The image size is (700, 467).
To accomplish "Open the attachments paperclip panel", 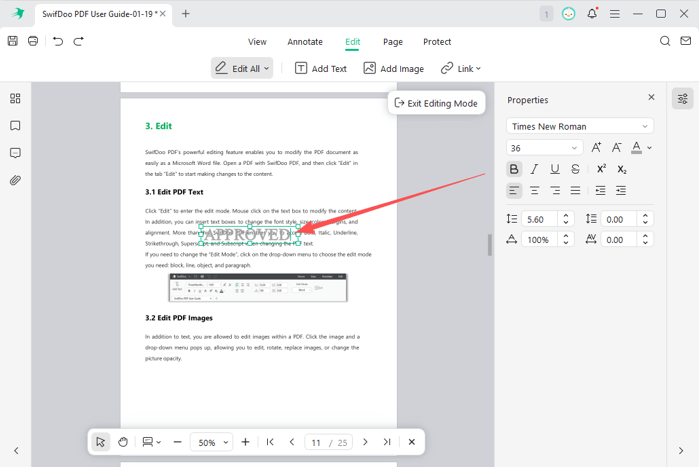I will (15, 180).
